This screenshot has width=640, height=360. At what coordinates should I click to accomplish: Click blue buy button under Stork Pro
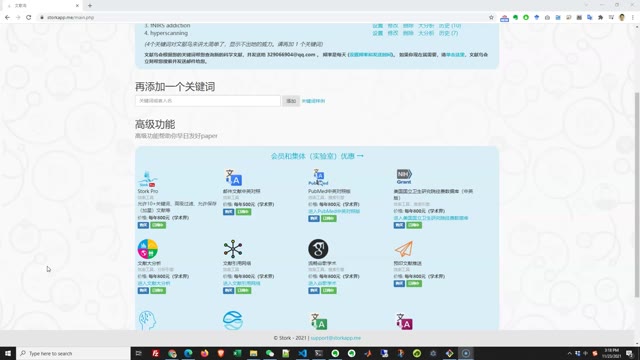[x=143, y=225]
